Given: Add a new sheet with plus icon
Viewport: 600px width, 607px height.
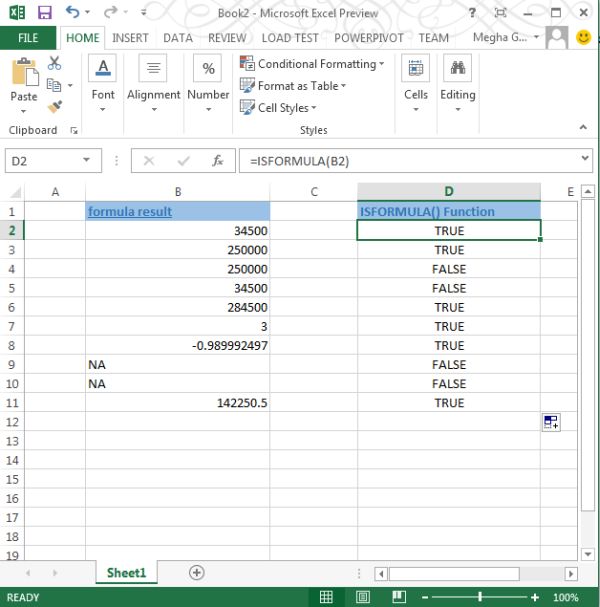Looking at the screenshot, I should (197, 573).
